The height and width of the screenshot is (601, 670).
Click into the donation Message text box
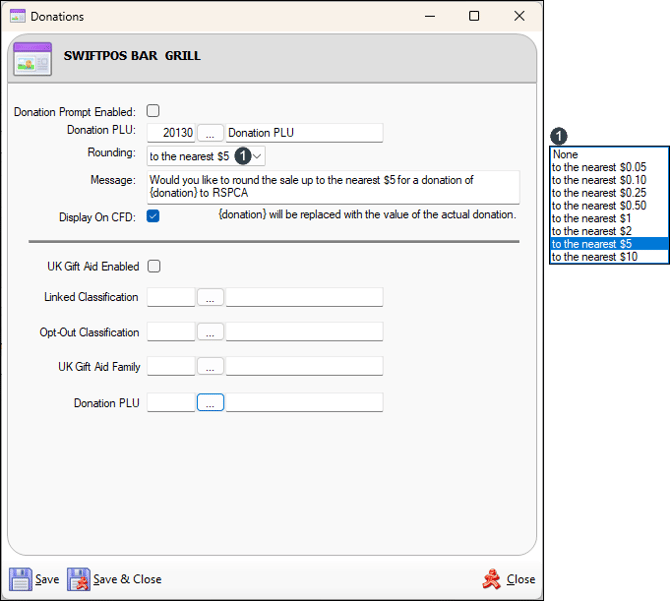click(x=333, y=187)
